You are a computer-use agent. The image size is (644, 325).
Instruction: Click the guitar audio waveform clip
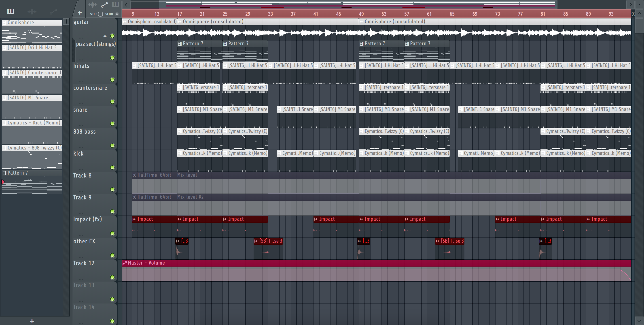click(x=377, y=32)
